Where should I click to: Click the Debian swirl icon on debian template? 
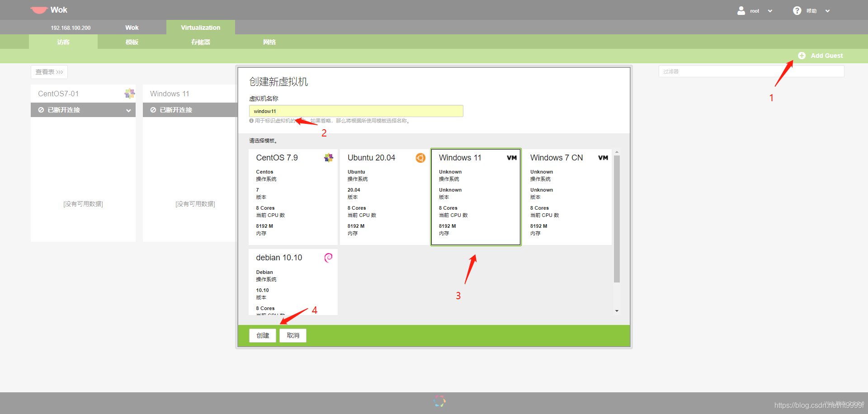pyautogui.click(x=329, y=257)
